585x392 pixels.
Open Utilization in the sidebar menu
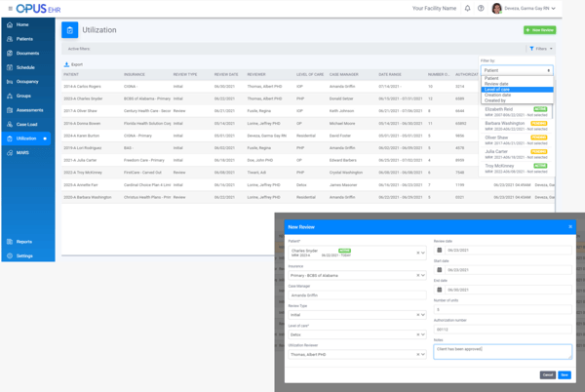(x=26, y=138)
